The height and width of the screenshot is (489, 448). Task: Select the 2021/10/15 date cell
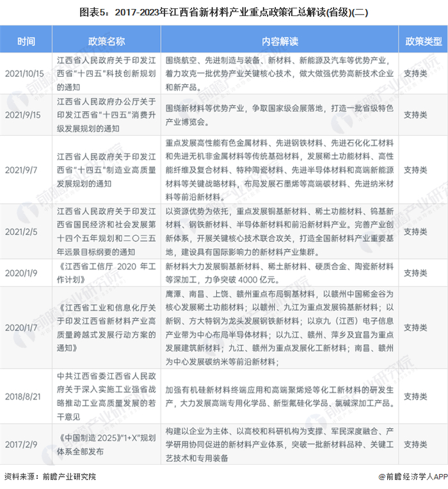tap(24, 74)
